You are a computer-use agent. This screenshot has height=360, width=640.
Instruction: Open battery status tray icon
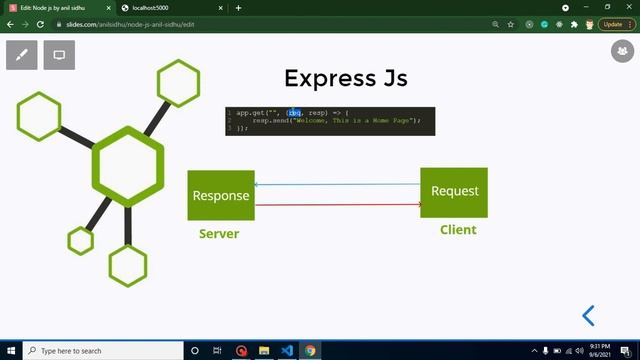click(x=557, y=351)
